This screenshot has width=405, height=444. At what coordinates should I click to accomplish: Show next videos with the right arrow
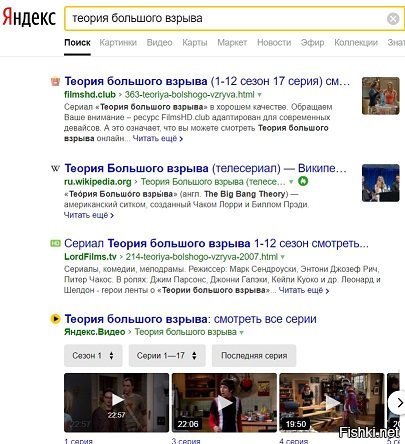[x=398, y=403]
